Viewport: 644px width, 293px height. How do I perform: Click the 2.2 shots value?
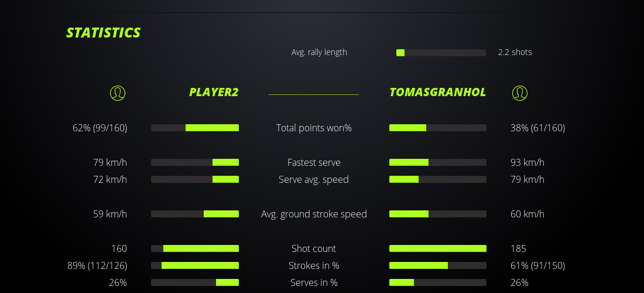point(515,52)
